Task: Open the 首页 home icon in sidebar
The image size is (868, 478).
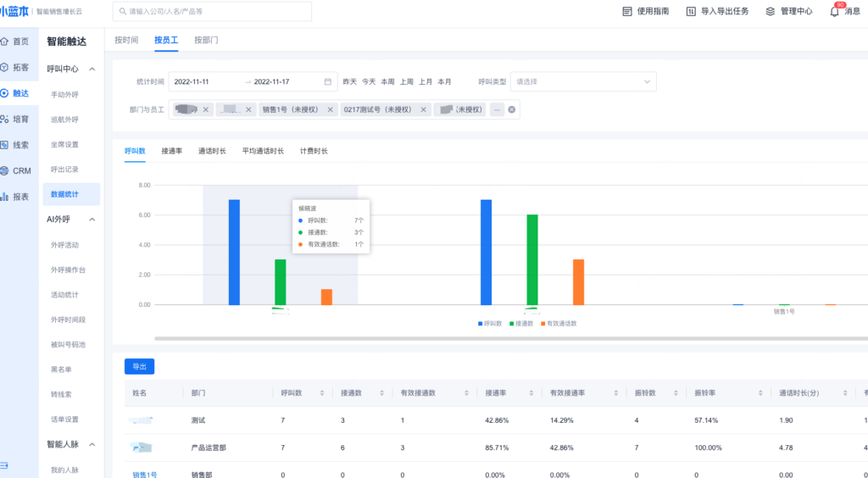Action: click(x=5, y=42)
